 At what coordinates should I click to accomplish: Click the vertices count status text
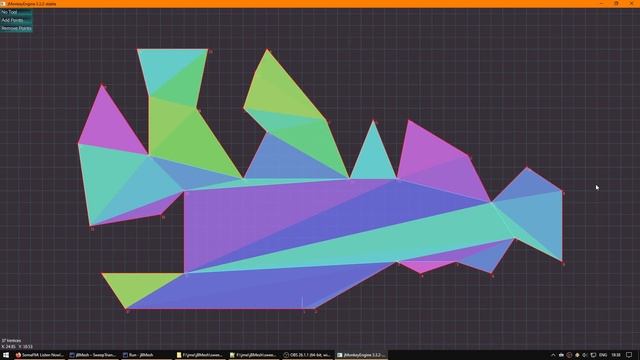click(x=11, y=340)
